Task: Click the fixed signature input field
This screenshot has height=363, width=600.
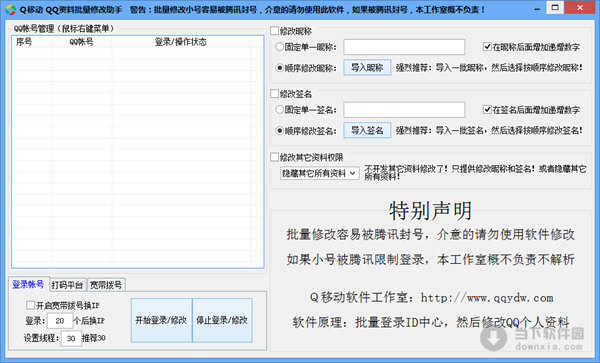Action: [404, 110]
